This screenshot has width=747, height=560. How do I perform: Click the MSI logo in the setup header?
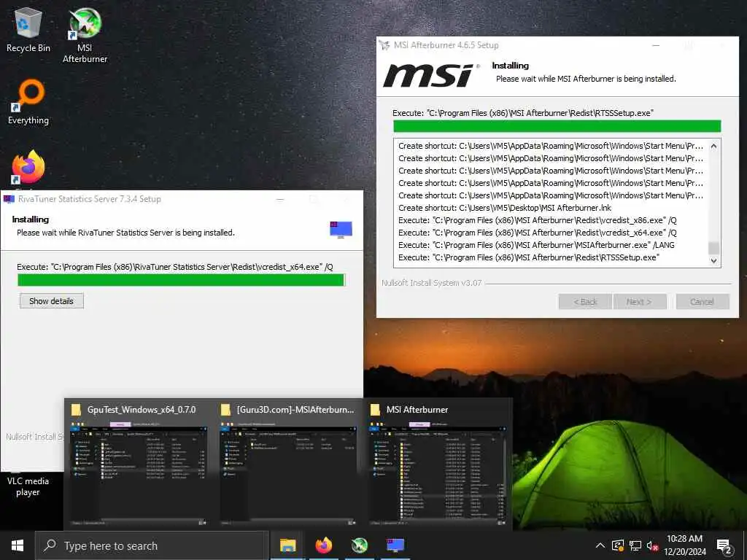[x=431, y=76]
